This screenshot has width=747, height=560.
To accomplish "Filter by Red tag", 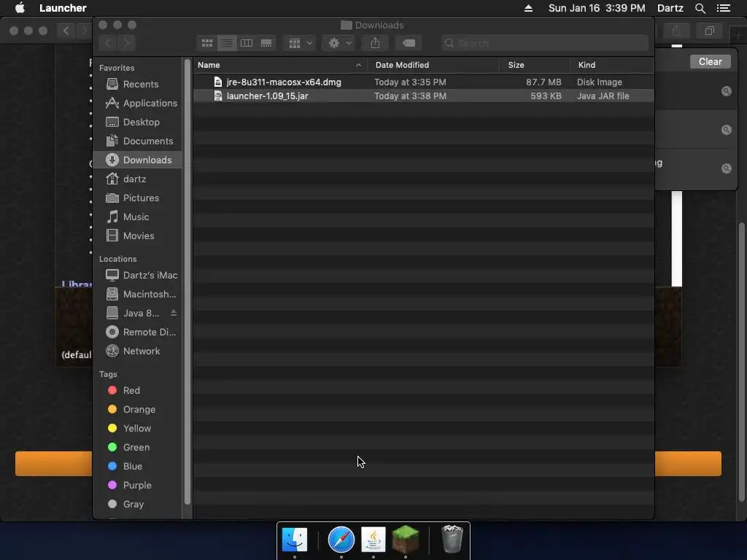I will 137,391.
